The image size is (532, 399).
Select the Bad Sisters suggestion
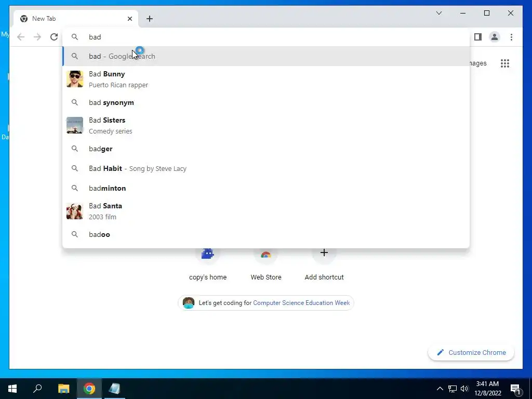(x=266, y=125)
